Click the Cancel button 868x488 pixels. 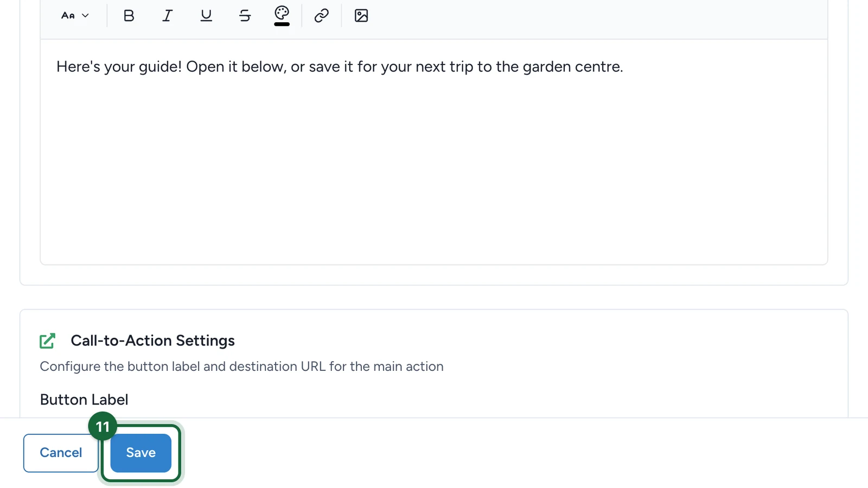[x=61, y=453]
